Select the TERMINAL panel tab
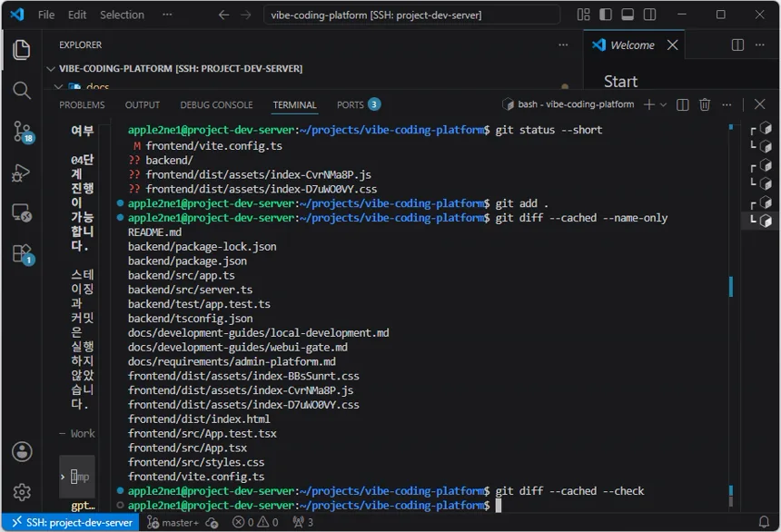The image size is (781, 532). (x=295, y=105)
